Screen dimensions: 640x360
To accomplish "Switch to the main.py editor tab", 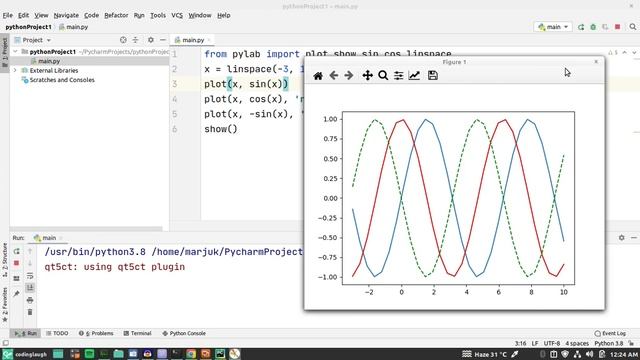I will (x=193, y=40).
